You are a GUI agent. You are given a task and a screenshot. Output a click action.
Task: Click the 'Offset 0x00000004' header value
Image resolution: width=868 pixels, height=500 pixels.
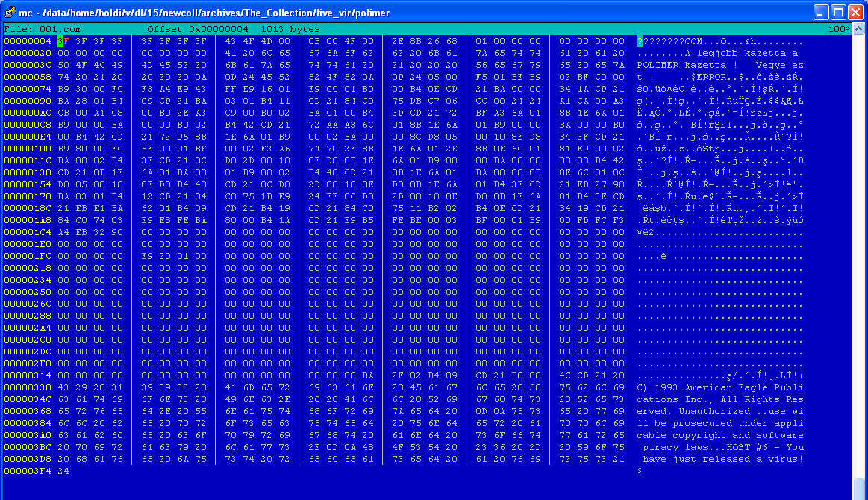coord(198,29)
